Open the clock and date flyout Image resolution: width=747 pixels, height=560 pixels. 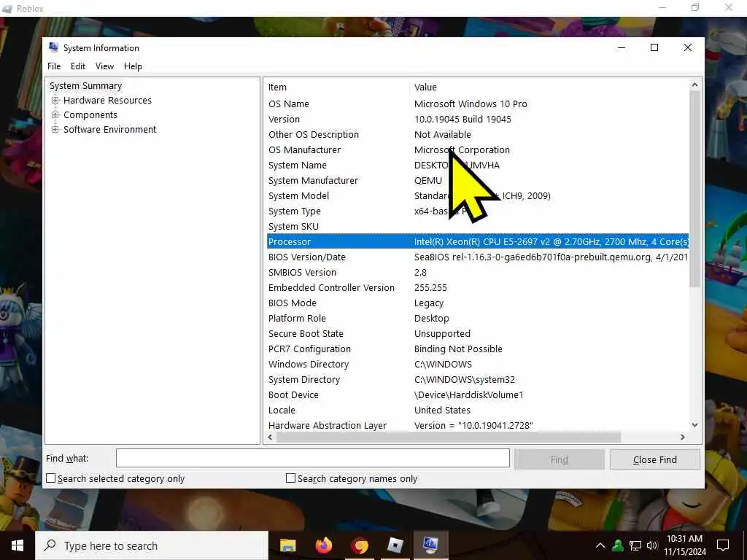[x=685, y=545]
